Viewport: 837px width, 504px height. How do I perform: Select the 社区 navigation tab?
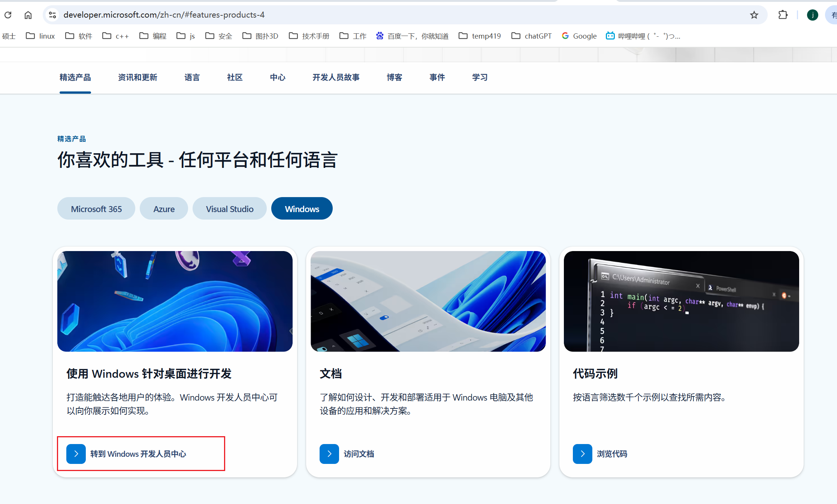(235, 78)
